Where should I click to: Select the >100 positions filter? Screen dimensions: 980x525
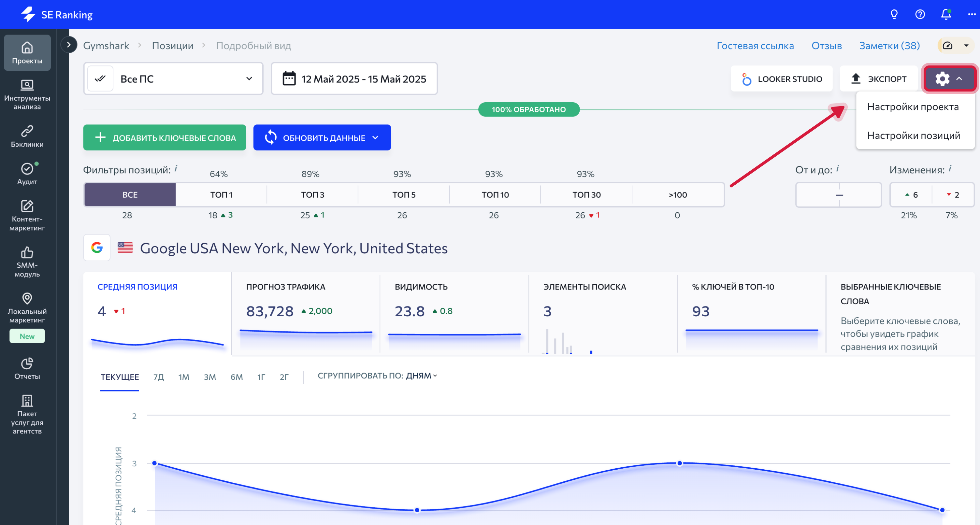click(678, 195)
